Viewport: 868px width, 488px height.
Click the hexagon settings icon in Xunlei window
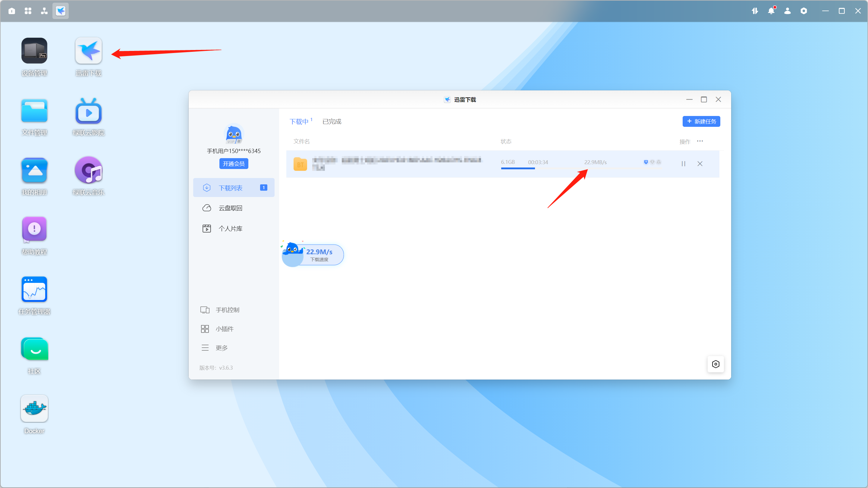[x=715, y=364]
